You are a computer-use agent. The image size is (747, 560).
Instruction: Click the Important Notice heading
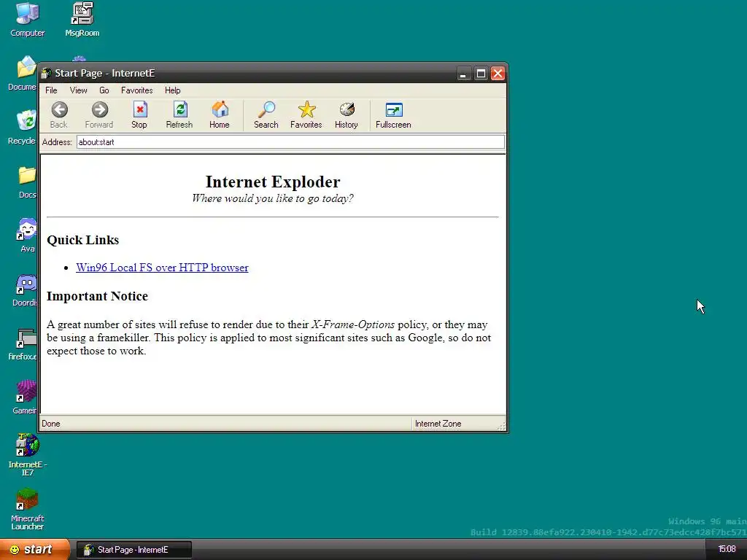point(97,296)
